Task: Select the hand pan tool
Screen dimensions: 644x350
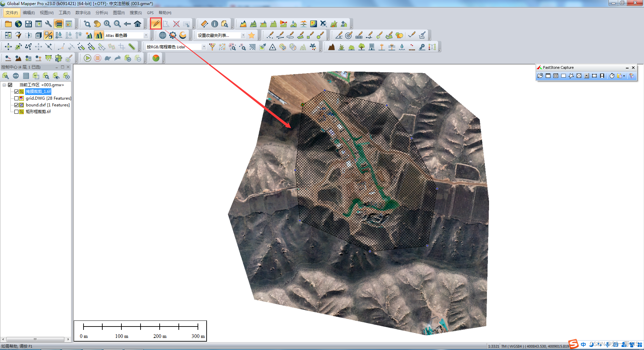Action: coord(97,24)
